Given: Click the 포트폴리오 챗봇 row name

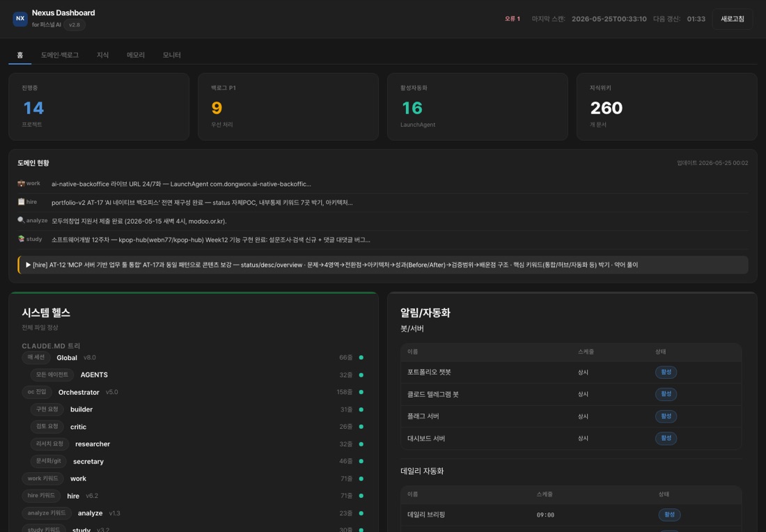Looking at the screenshot, I should (x=429, y=373).
